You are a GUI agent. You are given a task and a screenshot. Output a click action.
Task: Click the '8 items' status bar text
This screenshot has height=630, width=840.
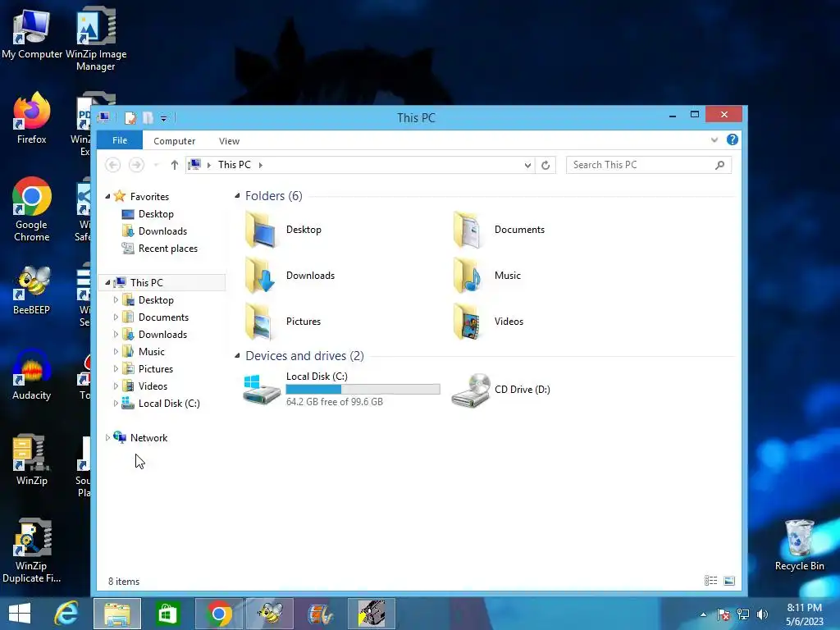click(x=124, y=582)
